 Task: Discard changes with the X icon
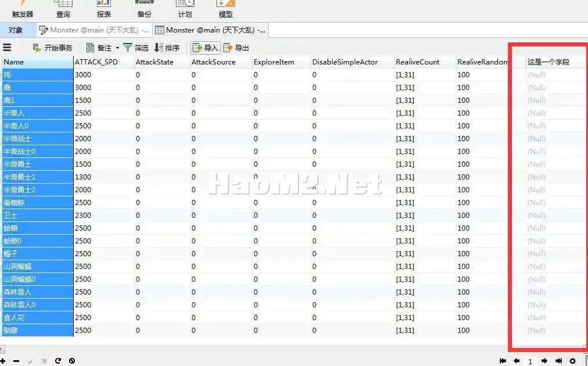44,361
